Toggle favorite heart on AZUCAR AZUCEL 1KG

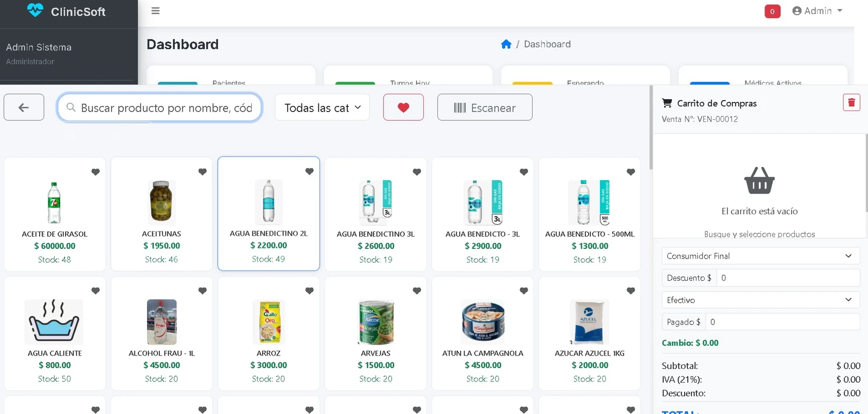[630, 291]
